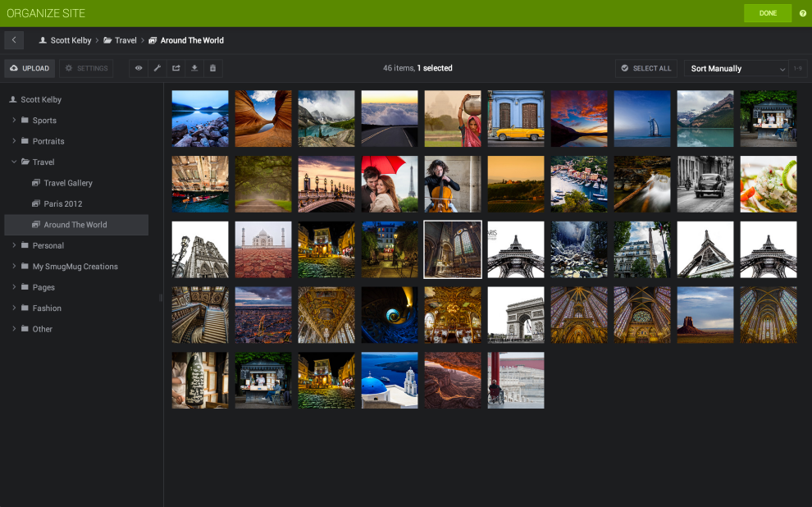Preview the selected photo with the eye icon
812x507 pixels.
(138, 68)
